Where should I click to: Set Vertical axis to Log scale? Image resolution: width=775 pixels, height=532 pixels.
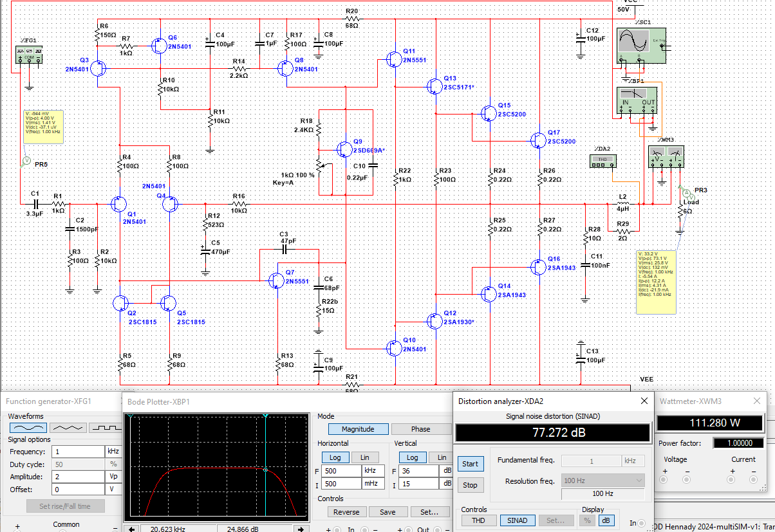point(412,457)
